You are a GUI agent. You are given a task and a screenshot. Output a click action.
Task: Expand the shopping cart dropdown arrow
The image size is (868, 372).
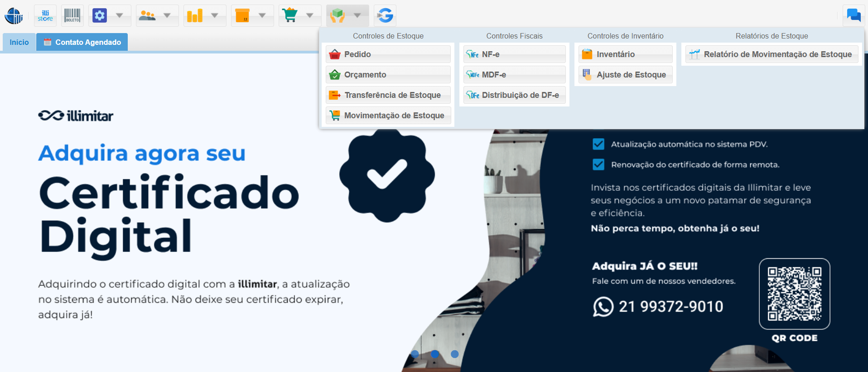pos(310,16)
